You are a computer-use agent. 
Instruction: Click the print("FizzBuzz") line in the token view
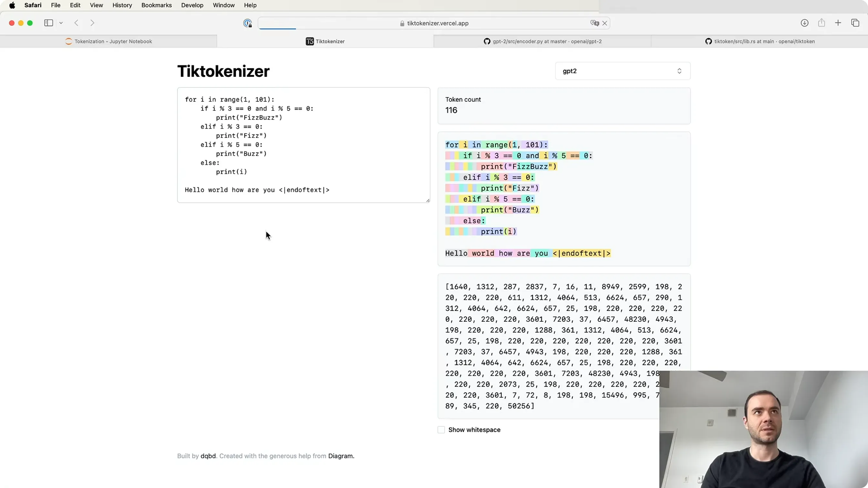click(519, 166)
